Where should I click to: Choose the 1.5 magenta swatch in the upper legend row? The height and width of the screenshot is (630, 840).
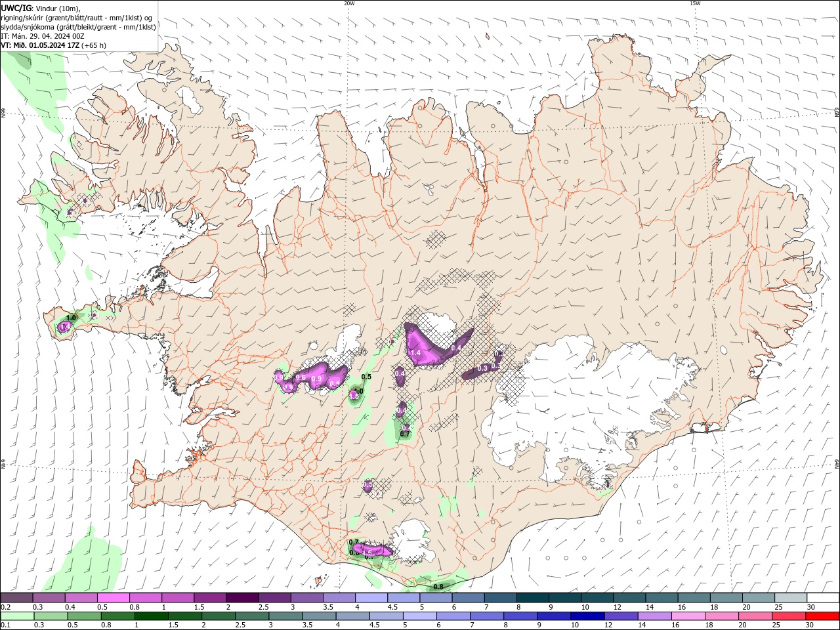[210, 598]
